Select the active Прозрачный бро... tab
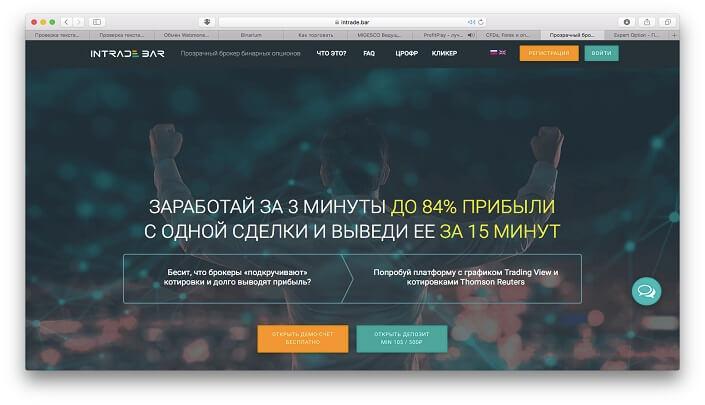Image resolution: width=705 pixels, height=405 pixels. coord(572,35)
